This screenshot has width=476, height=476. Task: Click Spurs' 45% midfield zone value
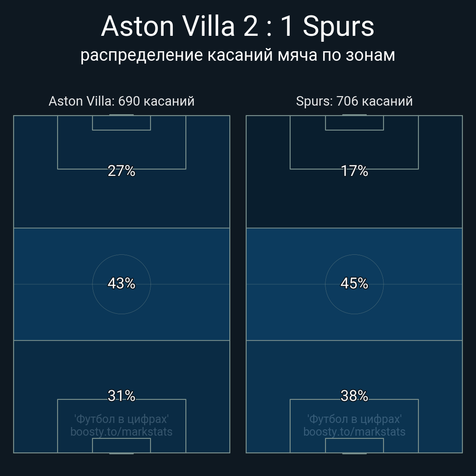(354, 283)
